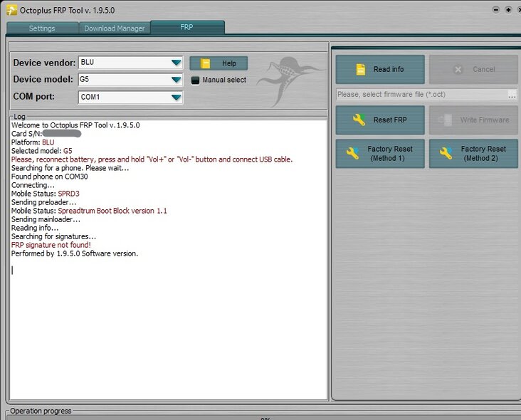Open Help
The image size is (521, 420).
pos(219,63)
